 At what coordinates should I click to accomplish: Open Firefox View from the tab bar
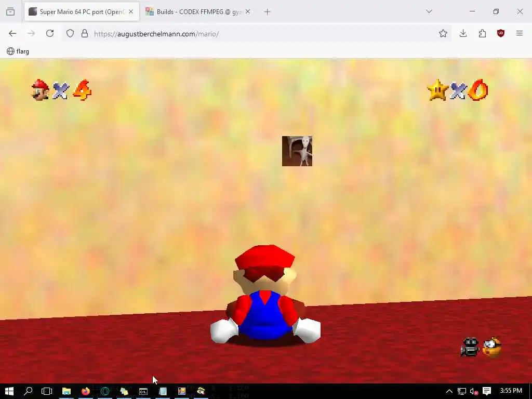10,12
